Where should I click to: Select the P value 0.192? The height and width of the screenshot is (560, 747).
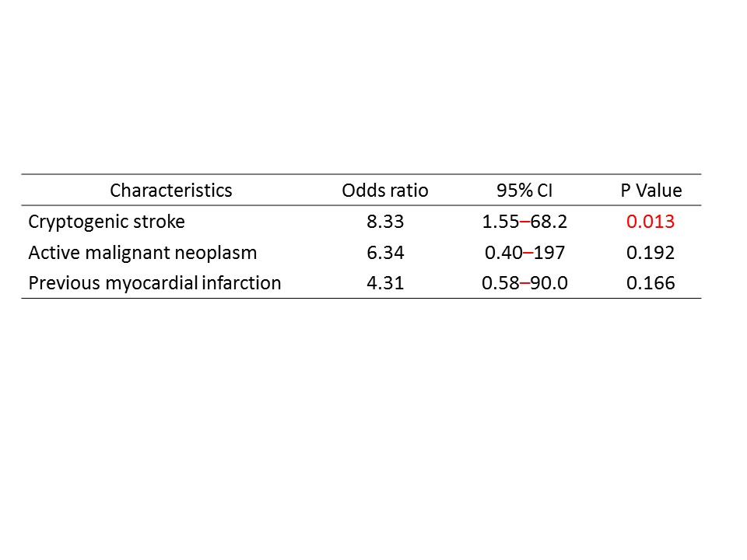(x=651, y=253)
